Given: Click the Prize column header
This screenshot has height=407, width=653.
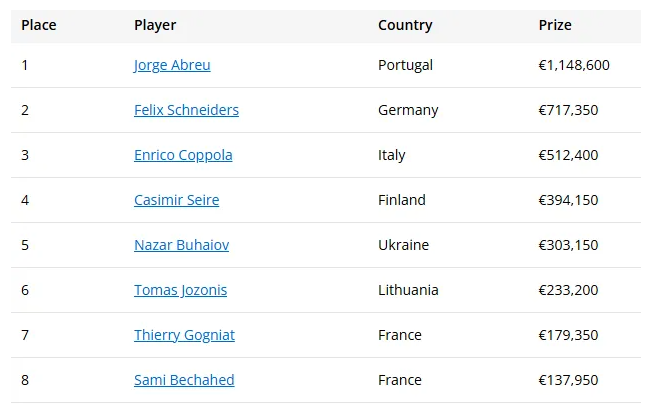Looking at the screenshot, I should [x=555, y=25].
